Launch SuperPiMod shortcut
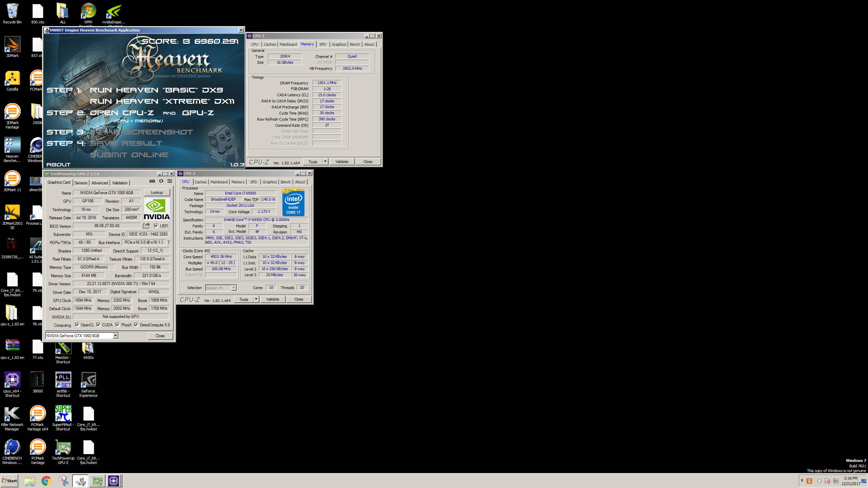Screen dimensions: 868x488 (63, 418)
